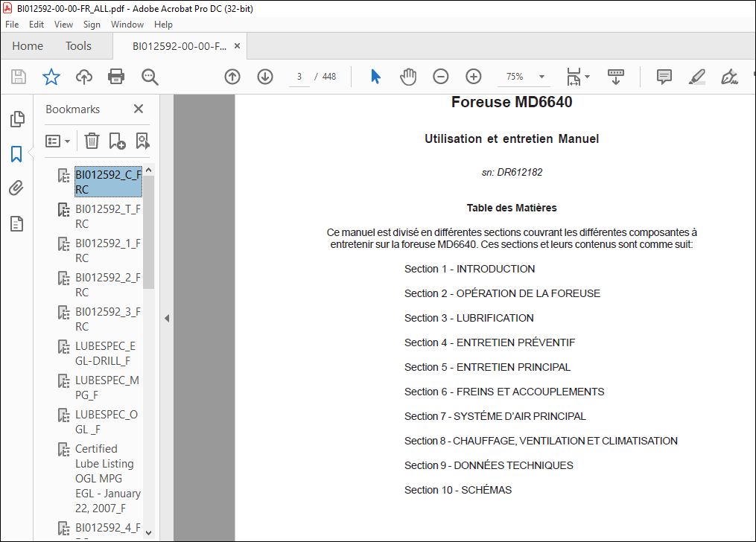Toggle the Bookmarks side panel icon
Image resolution: width=756 pixels, height=542 pixels.
tap(16, 154)
